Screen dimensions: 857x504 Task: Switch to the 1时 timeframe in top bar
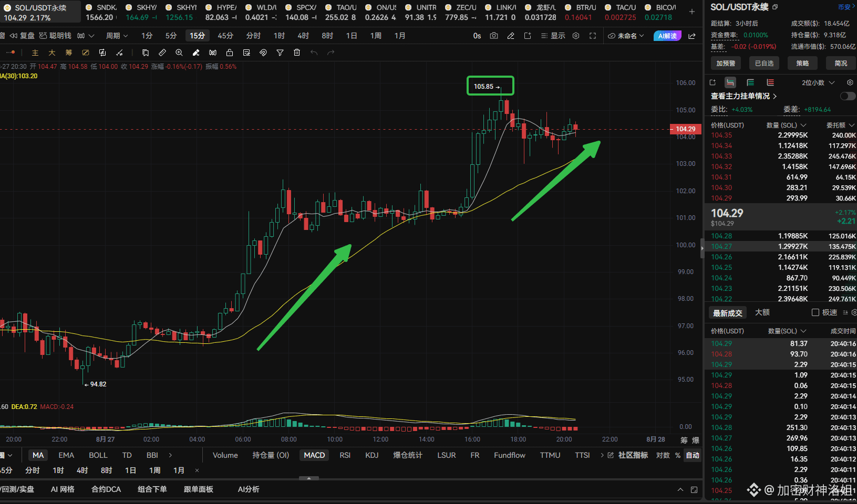tap(279, 36)
